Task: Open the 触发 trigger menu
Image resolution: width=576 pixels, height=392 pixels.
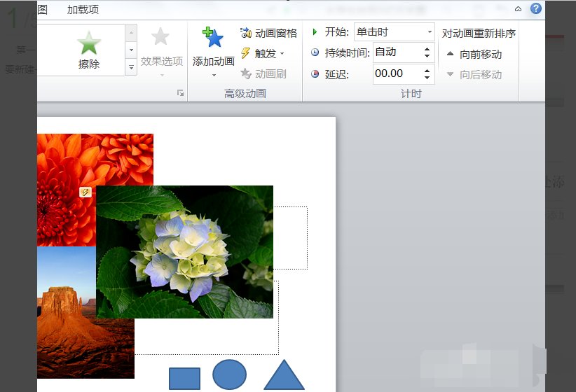Action: click(262, 54)
